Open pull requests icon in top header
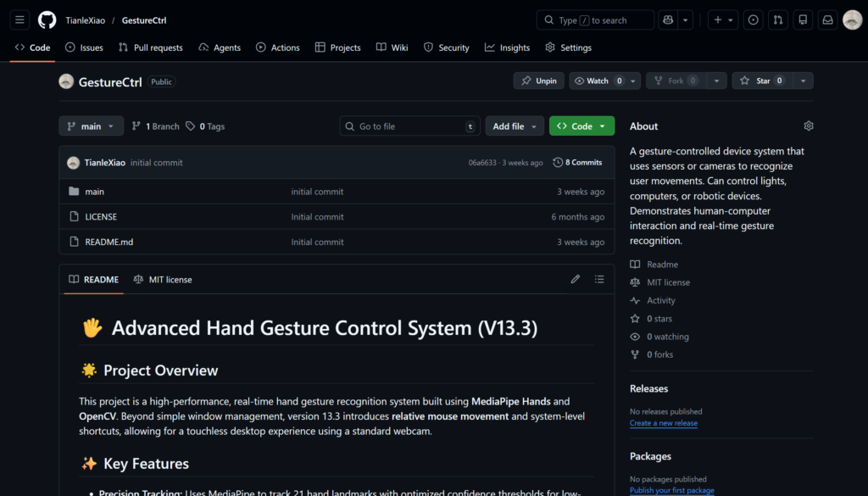 tap(778, 20)
